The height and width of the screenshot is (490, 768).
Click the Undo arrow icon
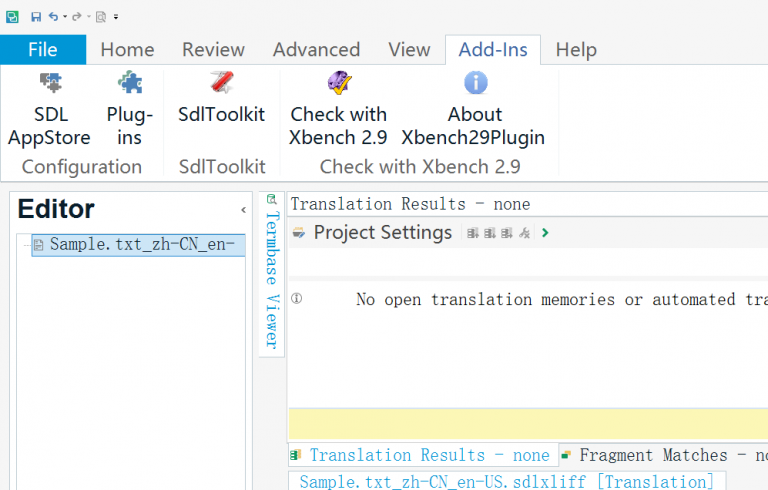pos(53,17)
